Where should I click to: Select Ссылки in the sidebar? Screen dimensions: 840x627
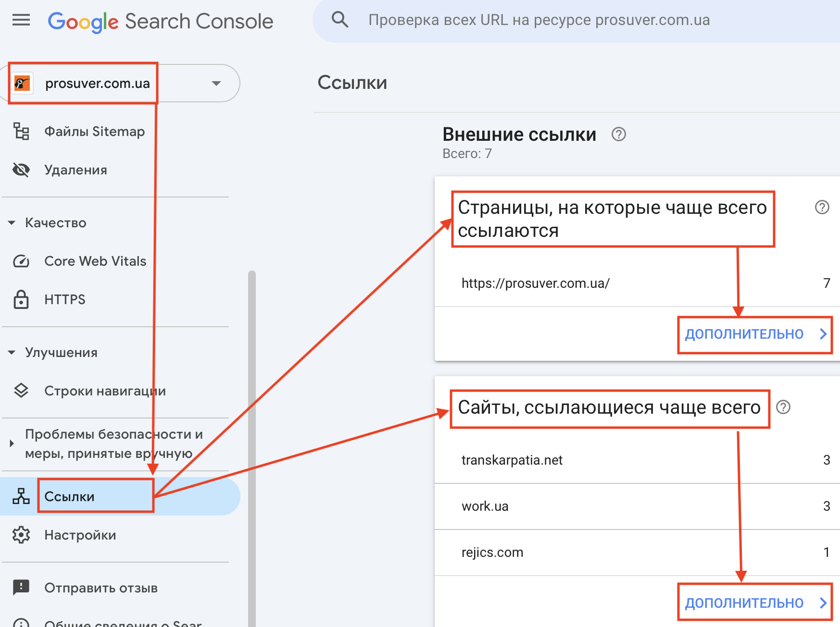[69, 496]
